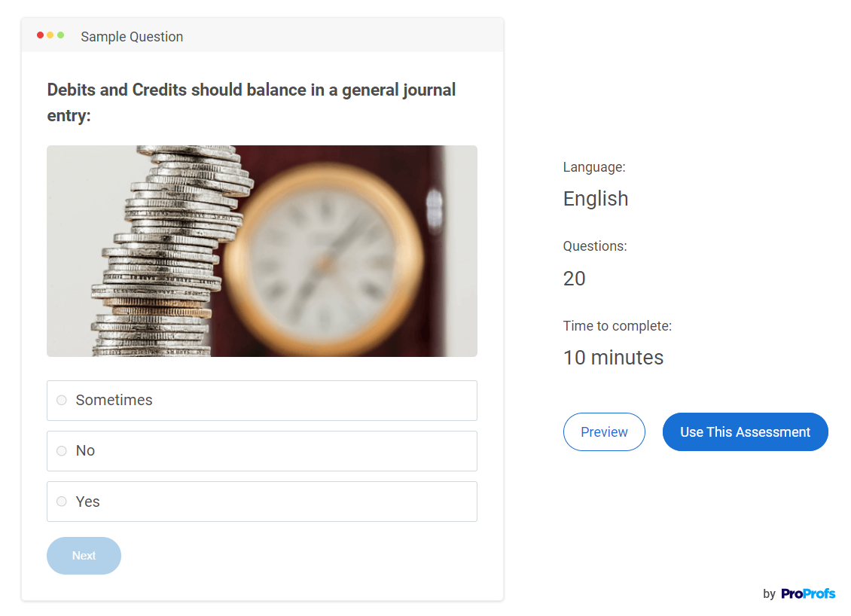The width and height of the screenshot is (851, 616).
Task: Click the "by" text beside ProProfs
Action: pyautogui.click(x=769, y=594)
